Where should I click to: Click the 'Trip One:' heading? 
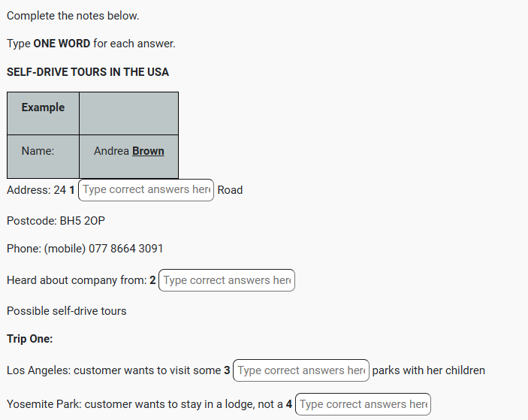(30, 339)
